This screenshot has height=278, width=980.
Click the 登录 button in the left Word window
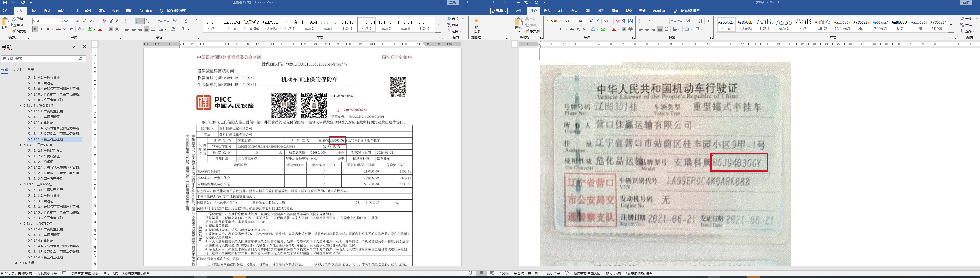point(453,2)
